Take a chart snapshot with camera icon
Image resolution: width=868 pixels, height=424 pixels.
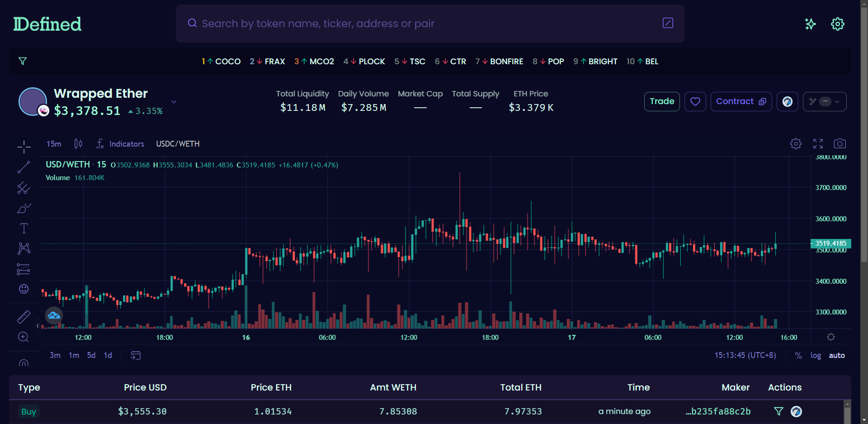click(x=840, y=143)
